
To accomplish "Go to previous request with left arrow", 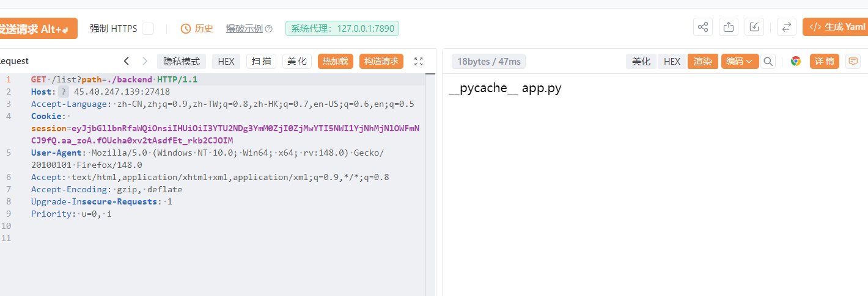I will pyautogui.click(x=127, y=61).
